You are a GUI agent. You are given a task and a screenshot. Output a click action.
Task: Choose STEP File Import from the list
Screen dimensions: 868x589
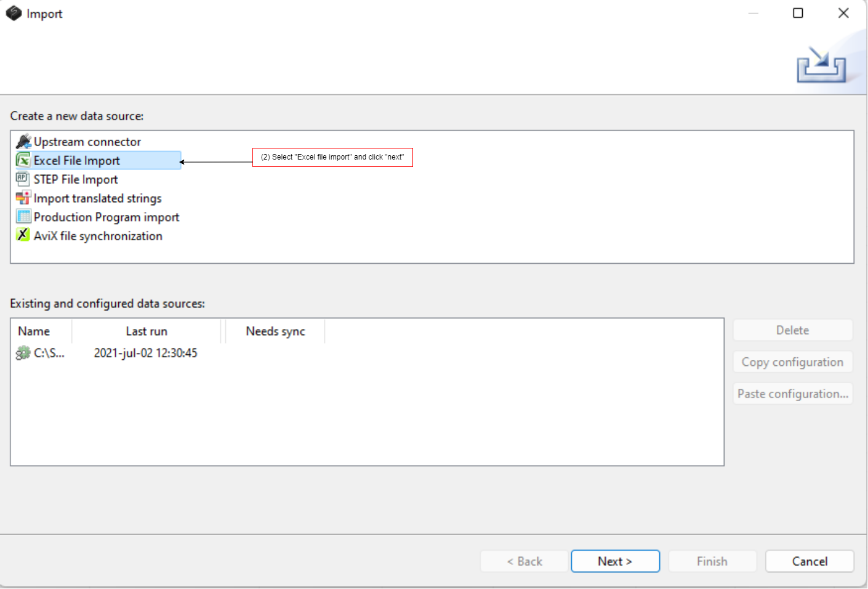pos(76,180)
